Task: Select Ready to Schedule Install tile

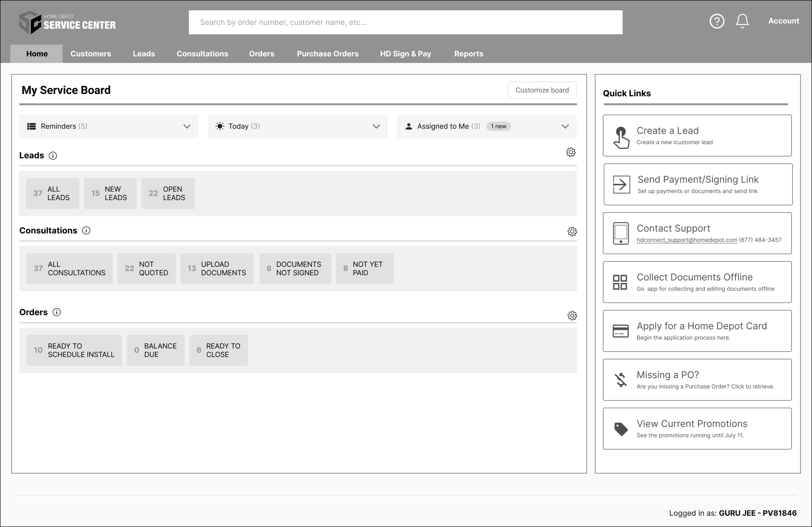Action: click(74, 350)
